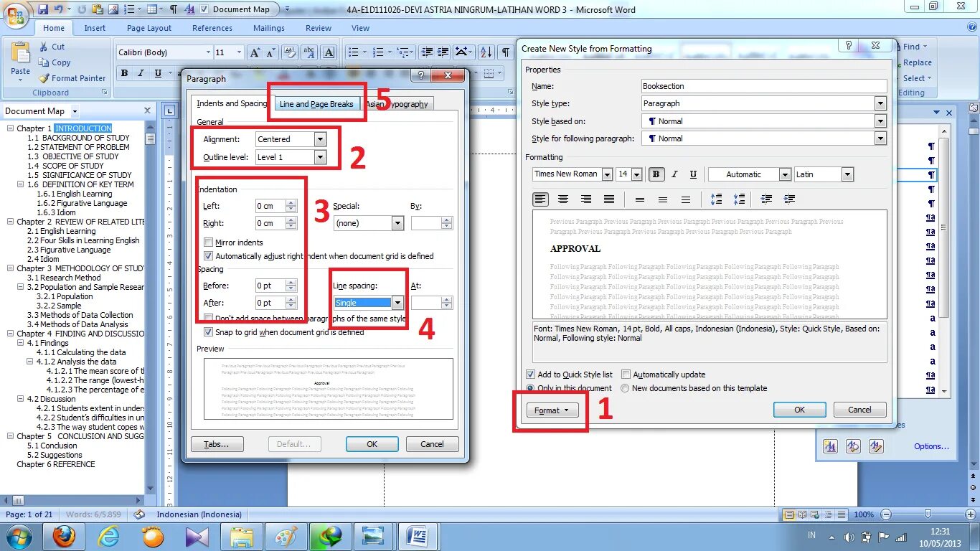This screenshot has height=551, width=980.
Task: Align left in style formatting row
Action: click(540, 199)
